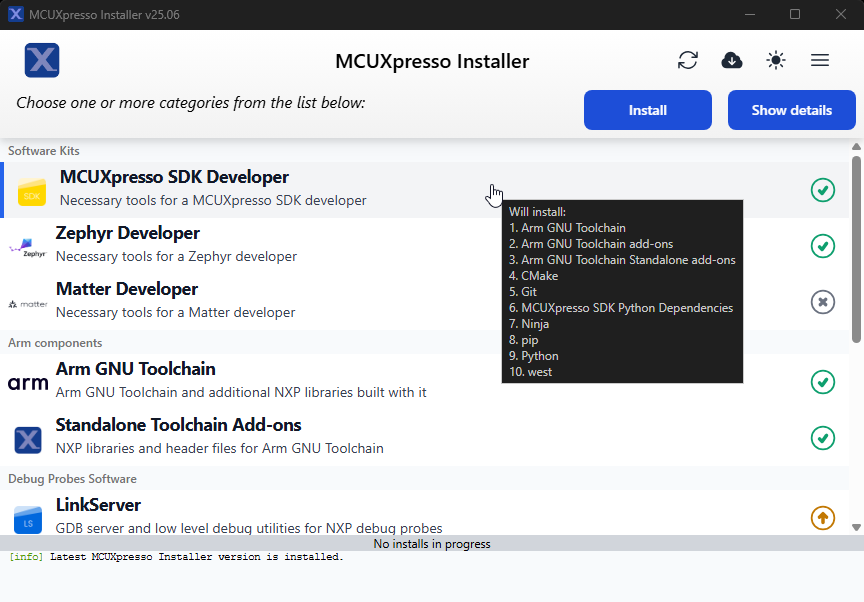Image resolution: width=864 pixels, height=602 pixels.
Task: Click the Zephyr logo icon
Action: 28,247
